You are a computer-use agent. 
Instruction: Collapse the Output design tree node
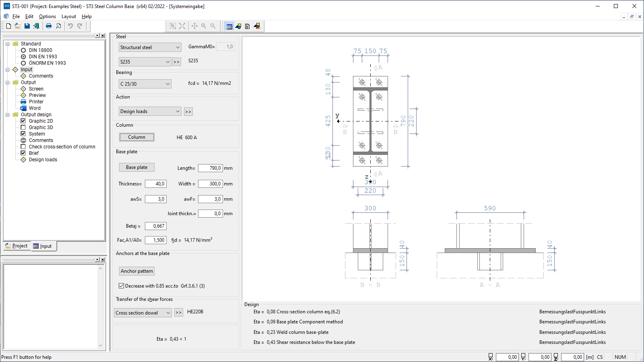pos(7,115)
